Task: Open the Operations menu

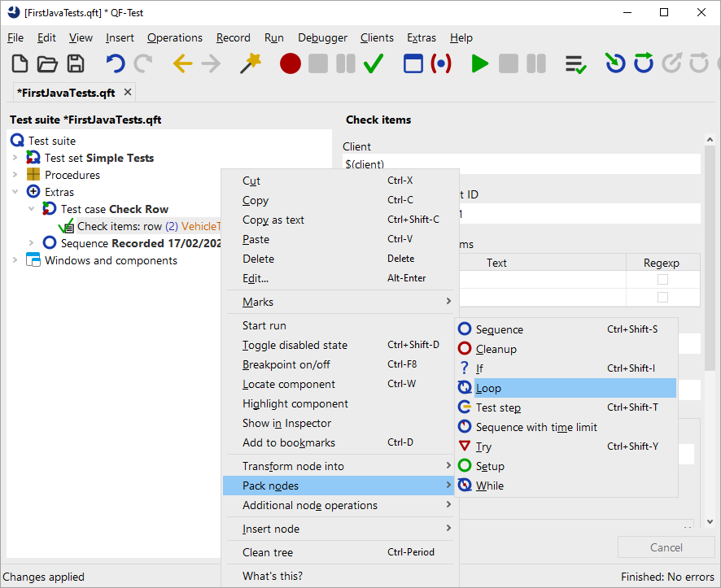Action: pos(175,37)
